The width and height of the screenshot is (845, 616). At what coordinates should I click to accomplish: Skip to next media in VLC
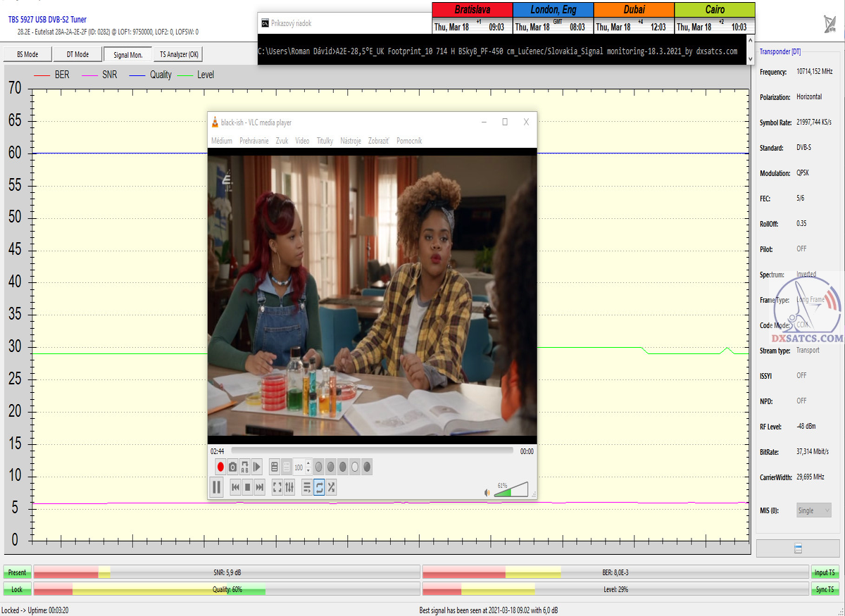click(260, 486)
